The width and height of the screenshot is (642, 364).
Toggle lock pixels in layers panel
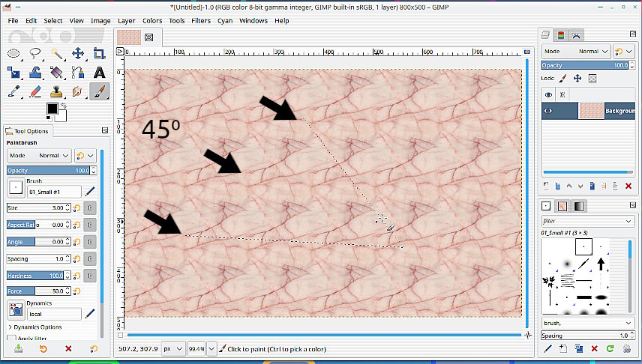pyautogui.click(x=562, y=78)
